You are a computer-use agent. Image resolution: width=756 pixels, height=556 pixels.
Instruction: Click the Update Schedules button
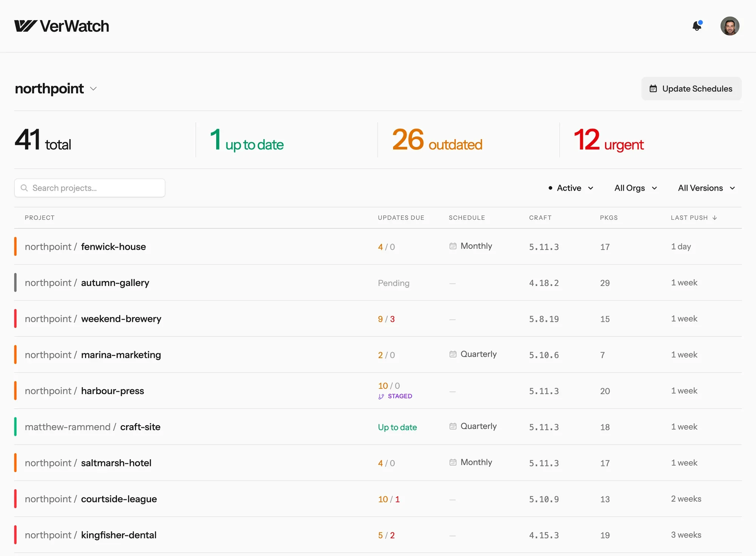[691, 89]
